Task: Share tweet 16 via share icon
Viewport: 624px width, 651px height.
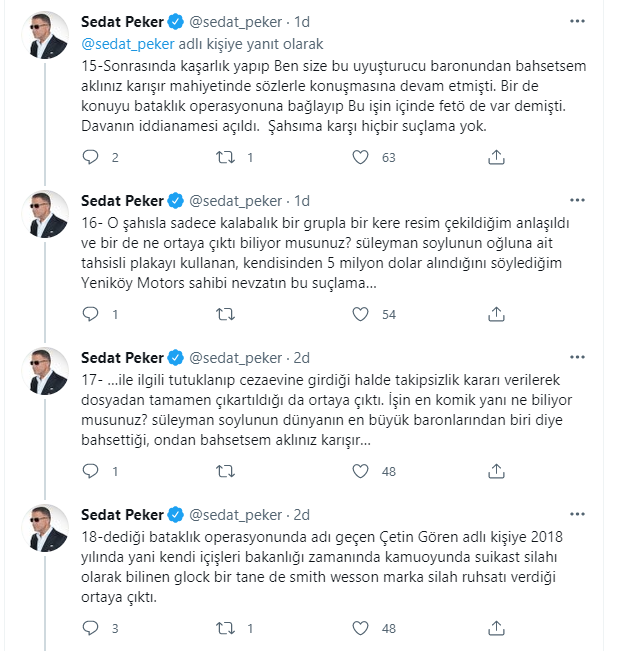Action: (496, 314)
